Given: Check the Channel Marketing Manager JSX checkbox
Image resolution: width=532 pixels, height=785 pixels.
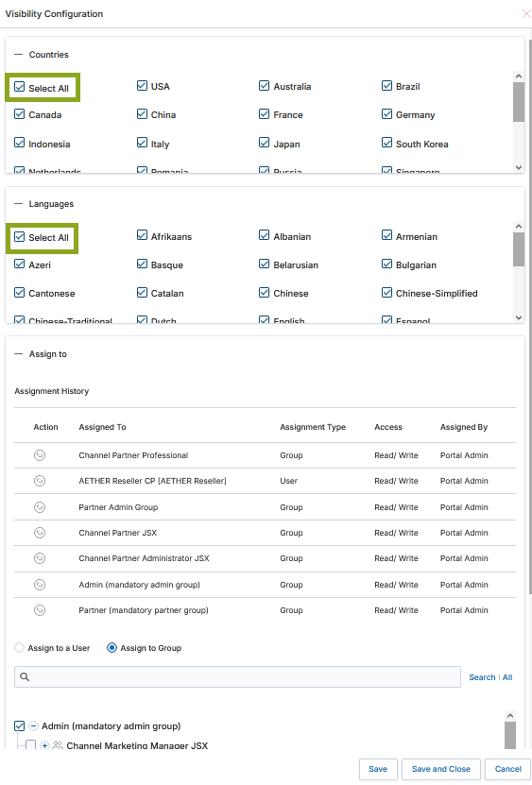Looking at the screenshot, I should point(30,745).
